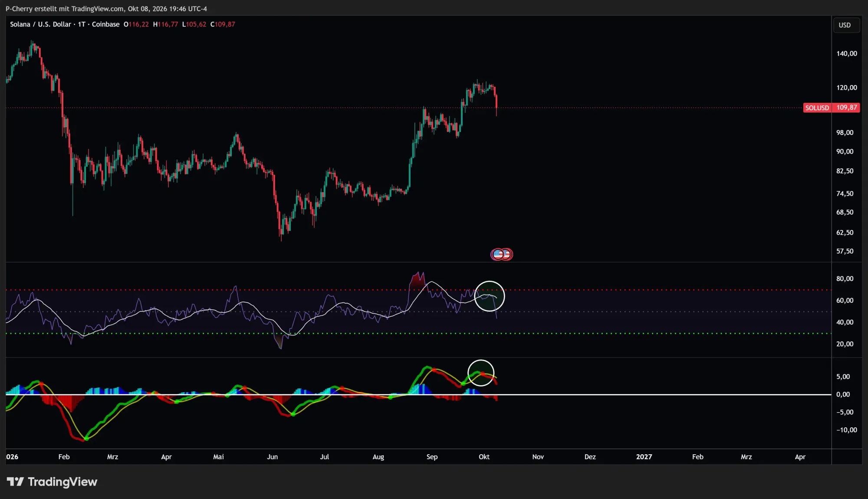Click the 60,00 RSI scale label
The height and width of the screenshot is (499, 868).
(845, 300)
